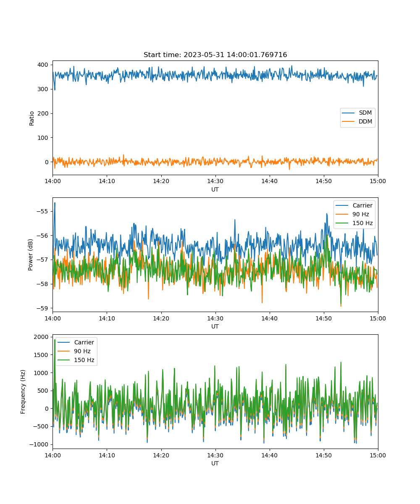420x504 pixels.
Task: Click the plot title starting with "Start time: 2023-05-31"
Action: (x=215, y=55)
